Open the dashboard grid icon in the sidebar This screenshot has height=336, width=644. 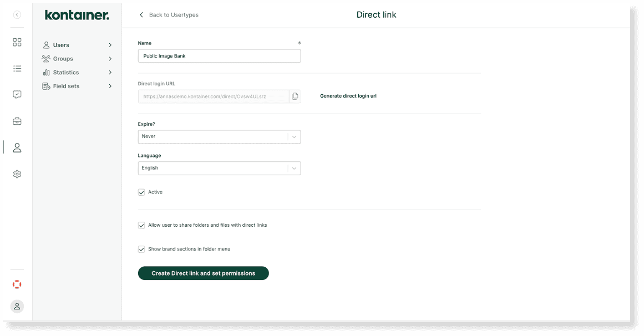pyautogui.click(x=17, y=42)
